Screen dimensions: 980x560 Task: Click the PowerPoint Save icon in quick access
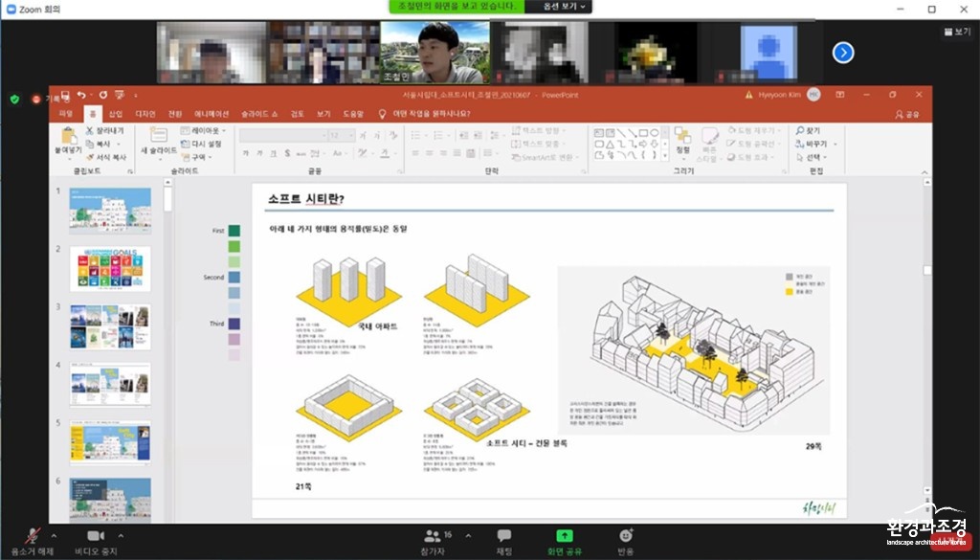coord(65,95)
